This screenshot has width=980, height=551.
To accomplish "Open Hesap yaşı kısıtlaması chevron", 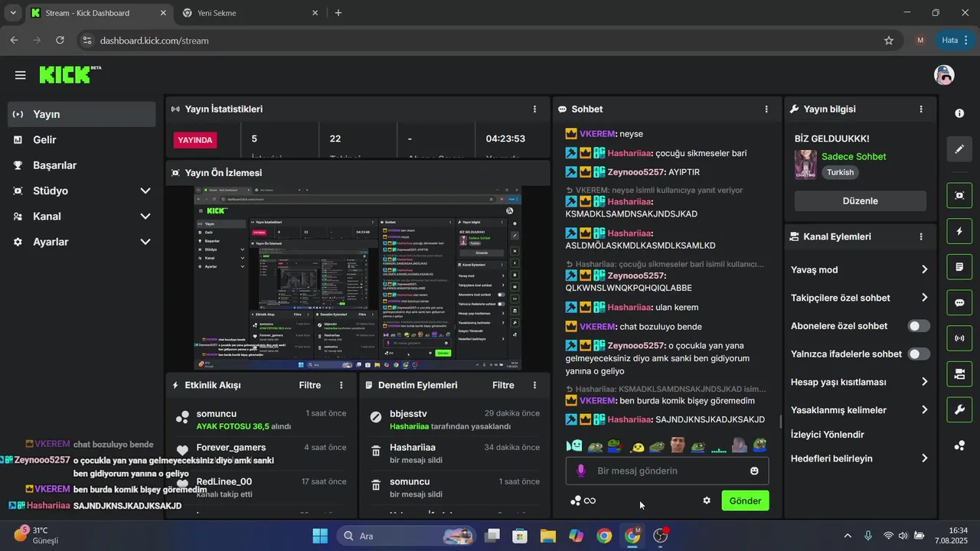I will point(924,382).
